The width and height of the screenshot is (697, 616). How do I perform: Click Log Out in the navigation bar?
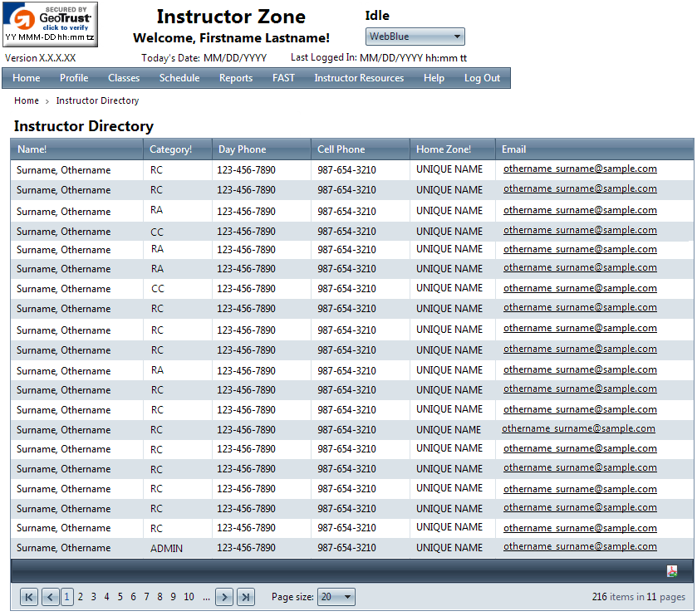coord(482,78)
